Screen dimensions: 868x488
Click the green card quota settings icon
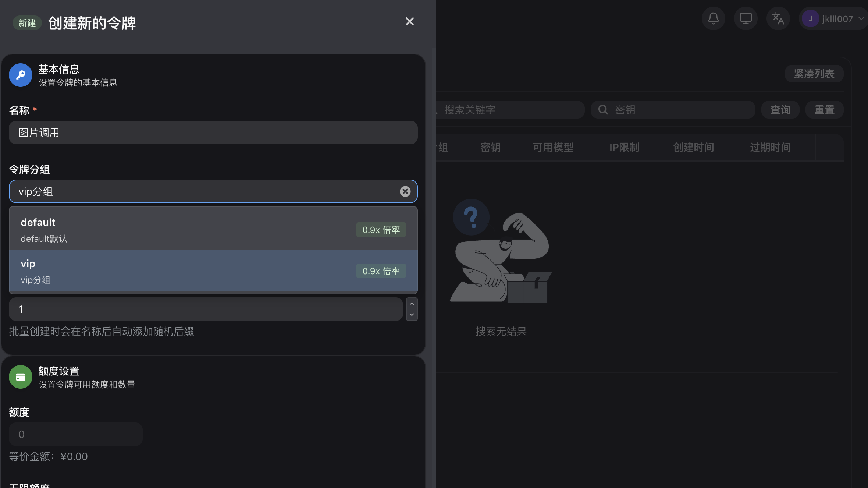21,377
